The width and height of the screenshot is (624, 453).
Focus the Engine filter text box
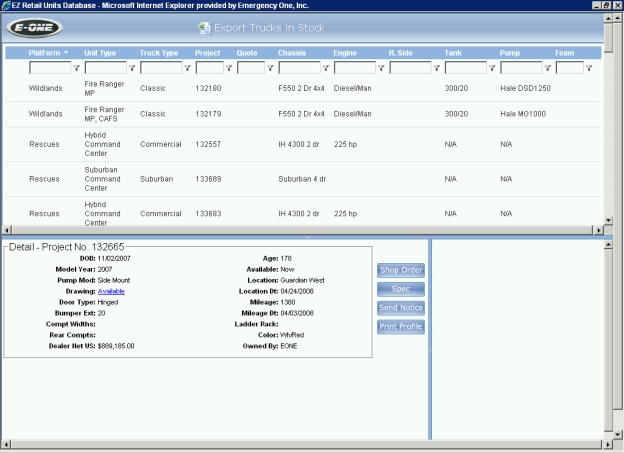355,68
